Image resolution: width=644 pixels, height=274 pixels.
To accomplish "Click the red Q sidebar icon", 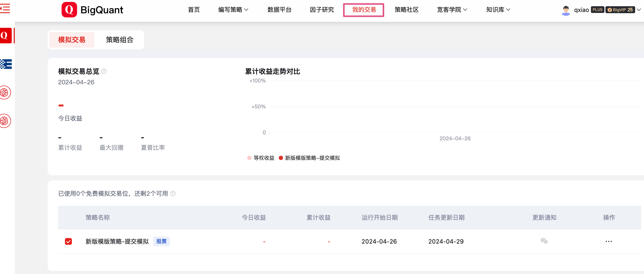I will pyautogui.click(x=6, y=35).
